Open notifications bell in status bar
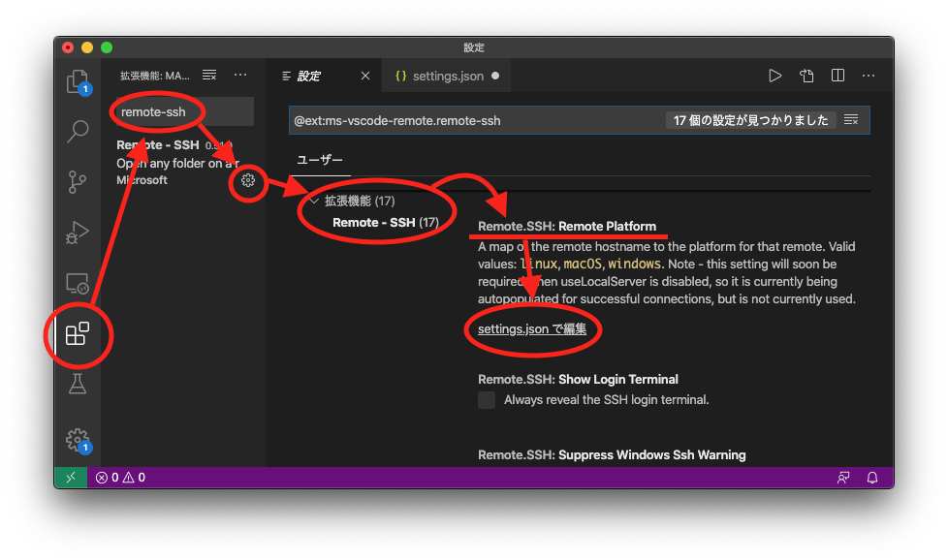 click(872, 478)
